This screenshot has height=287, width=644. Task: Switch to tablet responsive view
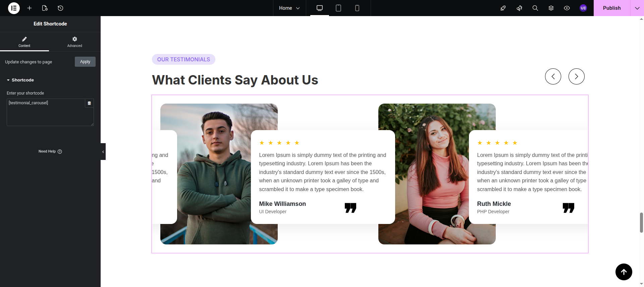pyautogui.click(x=338, y=8)
